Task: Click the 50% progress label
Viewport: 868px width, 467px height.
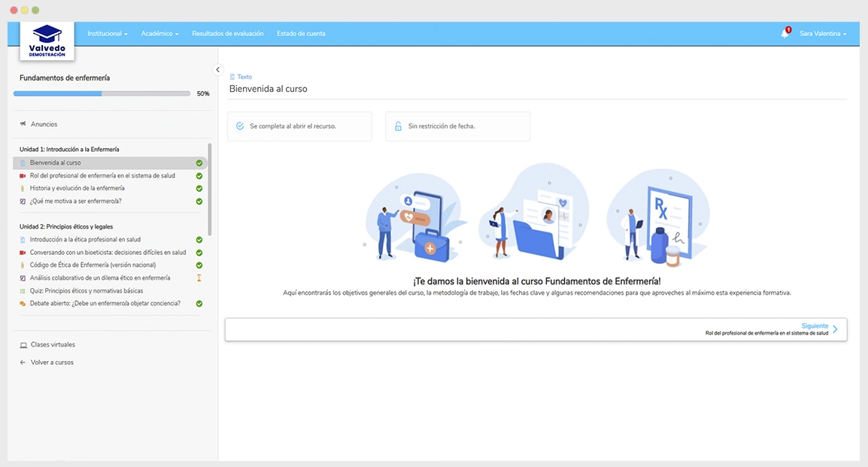Action: [203, 94]
